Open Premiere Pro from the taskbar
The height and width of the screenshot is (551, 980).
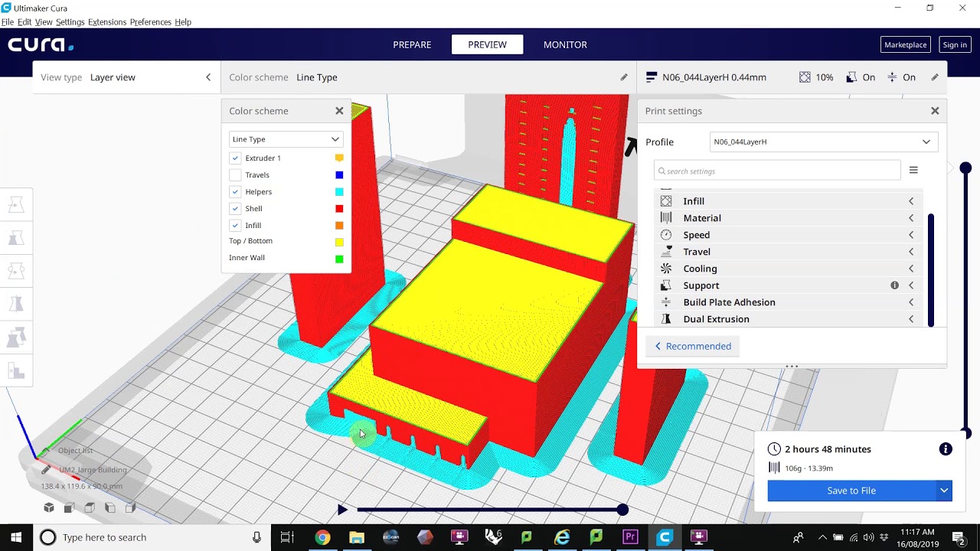tap(630, 537)
